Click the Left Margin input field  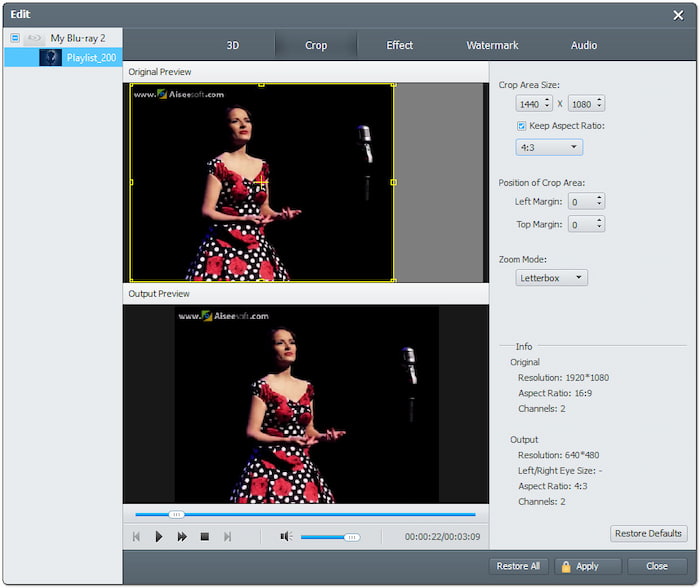click(x=580, y=202)
